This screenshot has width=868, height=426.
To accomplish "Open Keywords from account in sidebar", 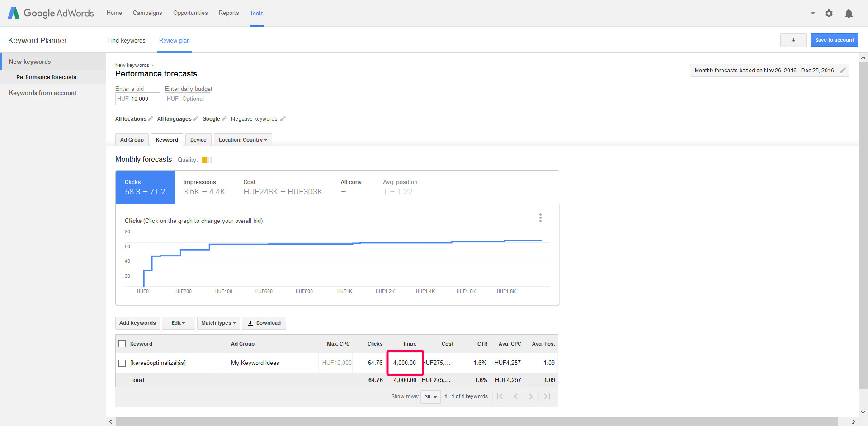I will (x=43, y=93).
